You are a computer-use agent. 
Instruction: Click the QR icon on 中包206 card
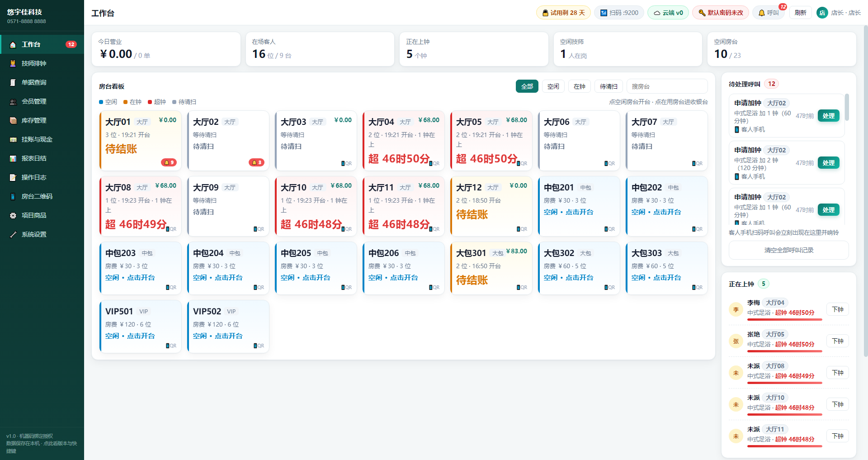(x=434, y=288)
